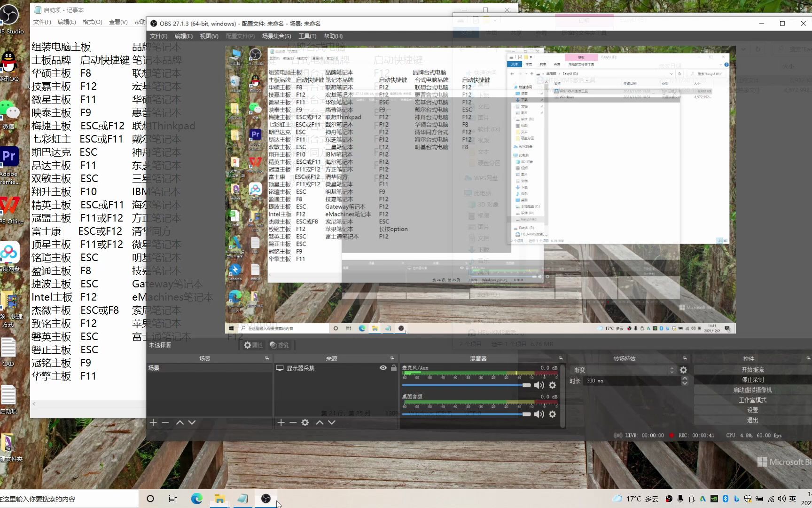Decrease transition duration with down arrow
The image size is (812, 508).
click(685, 383)
